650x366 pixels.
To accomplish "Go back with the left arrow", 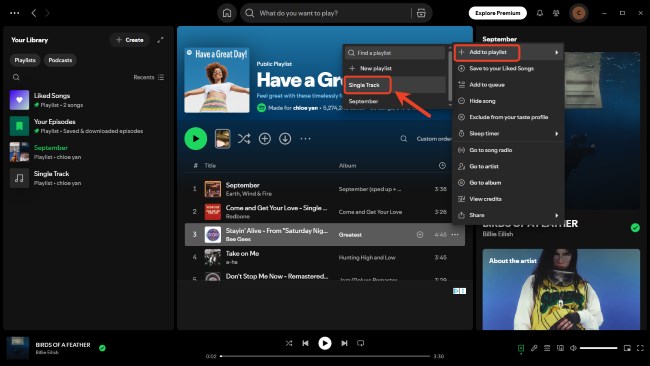I will click(x=34, y=13).
